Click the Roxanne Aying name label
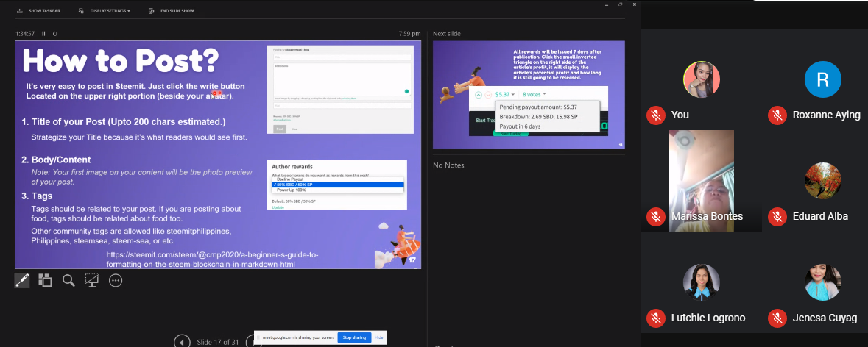 tap(827, 115)
